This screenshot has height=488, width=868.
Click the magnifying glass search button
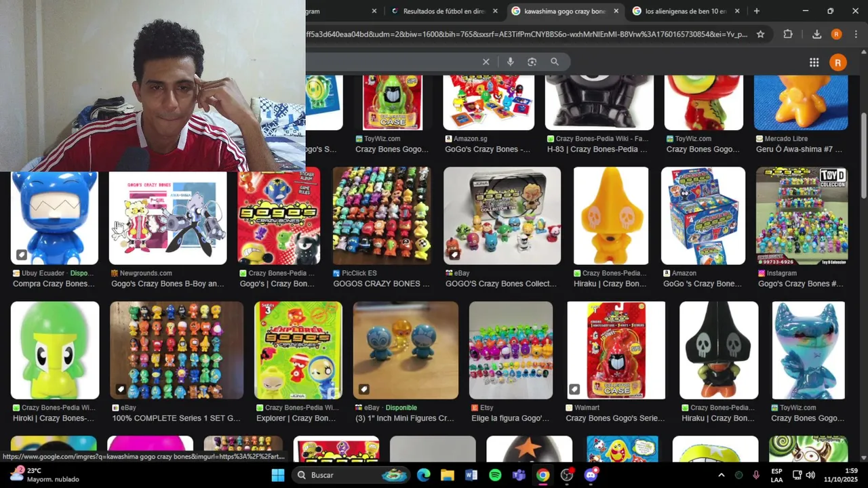click(x=555, y=62)
